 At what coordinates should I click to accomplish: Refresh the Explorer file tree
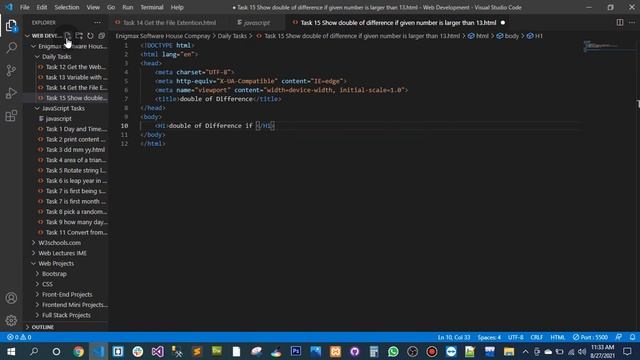coord(90,36)
